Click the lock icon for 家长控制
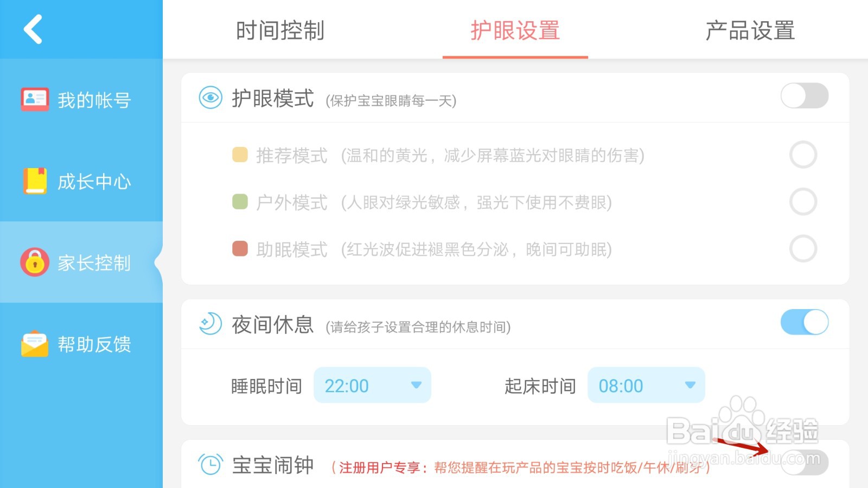This screenshot has width=868, height=488. click(34, 263)
